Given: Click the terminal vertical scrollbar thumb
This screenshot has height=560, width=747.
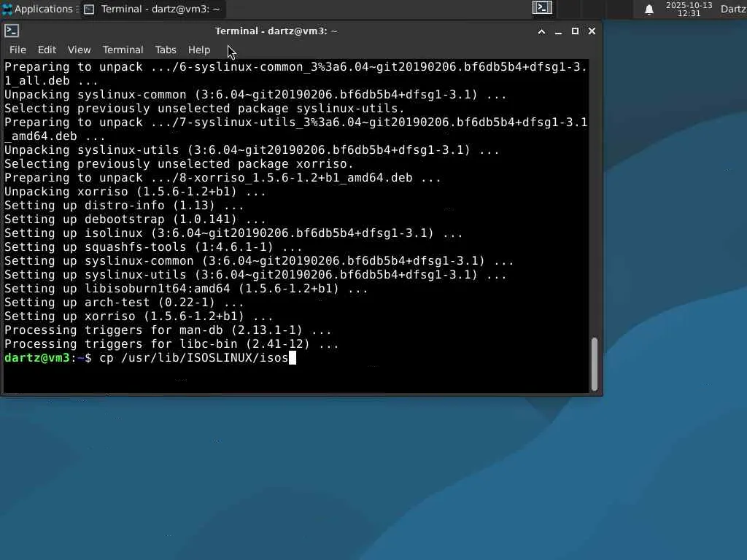Looking at the screenshot, I should coord(594,364).
